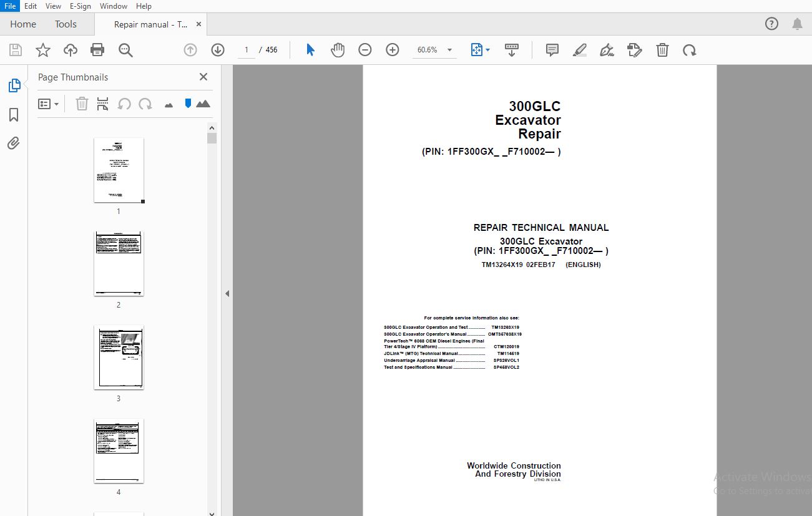Delete selected pages in thumbnails panel

click(82, 104)
